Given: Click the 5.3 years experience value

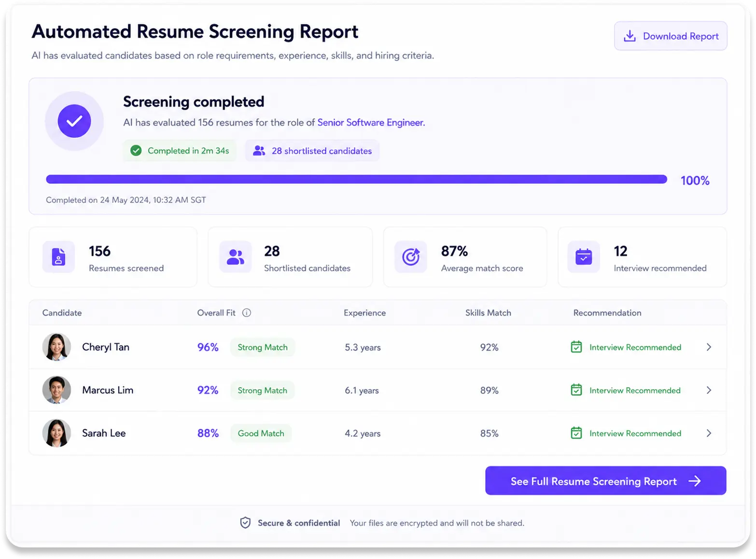Looking at the screenshot, I should click(x=363, y=348).
